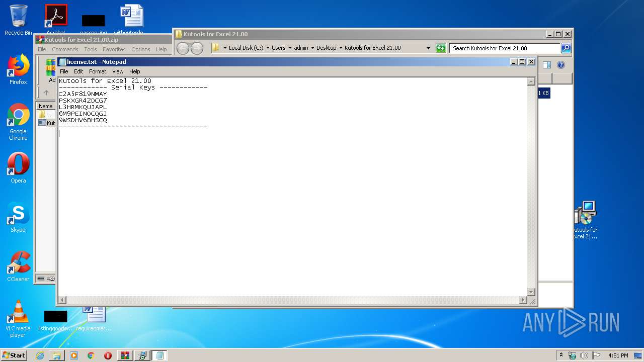Open the Options menu in WinRAR

(x=141, y=49)
